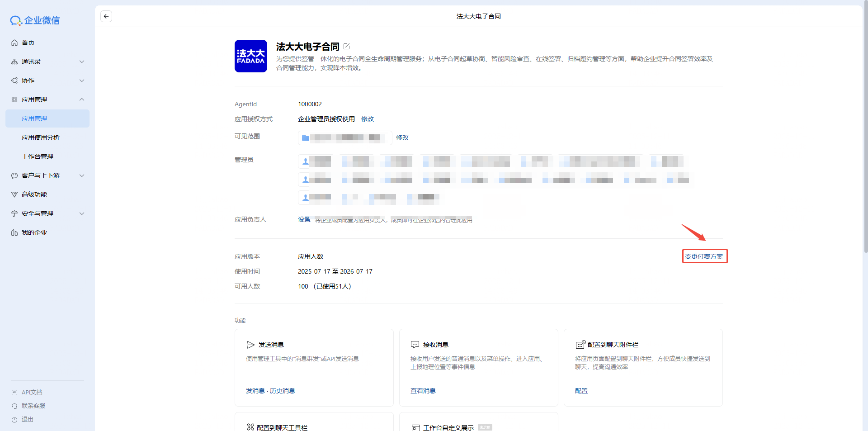Screen dimensions: 868x431
Task: Click the 客户与上下游 chat icon
Action: tap(14, 175)
